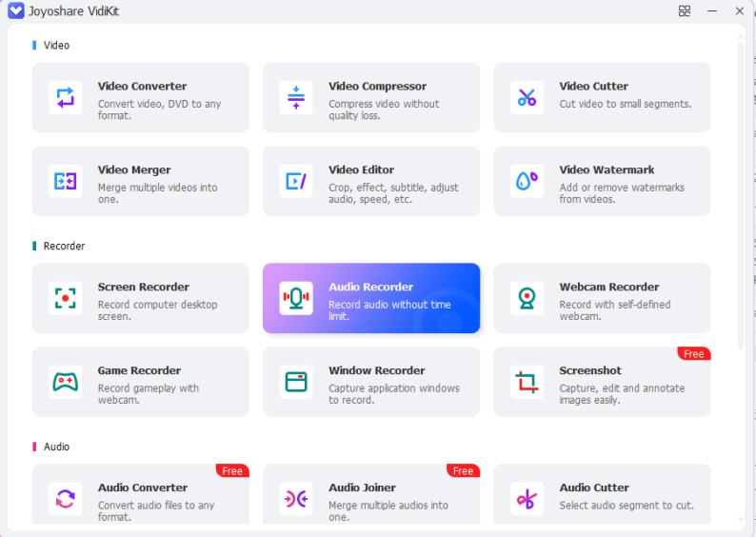Click the Screenshot crop icon

pos(527,382)
